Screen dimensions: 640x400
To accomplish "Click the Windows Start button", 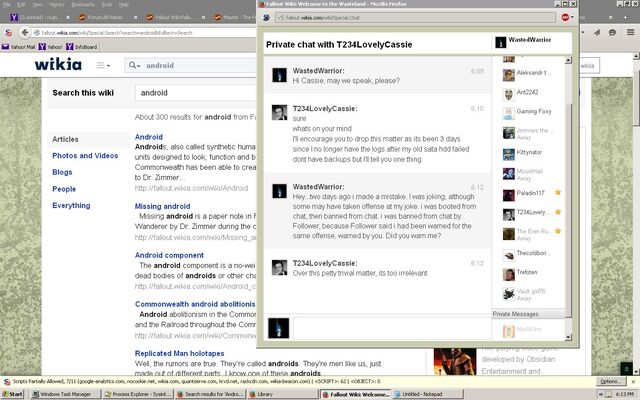I will coord(13,394).
